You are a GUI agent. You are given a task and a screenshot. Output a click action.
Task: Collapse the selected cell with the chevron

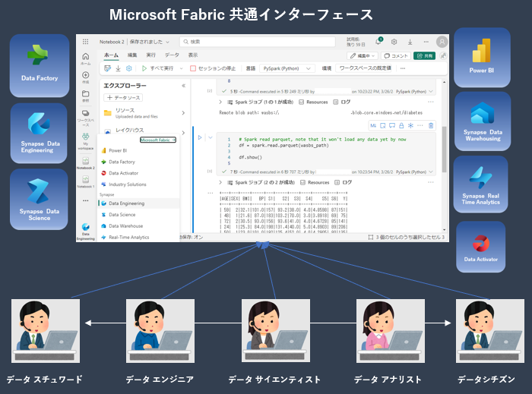pos(210,137)
